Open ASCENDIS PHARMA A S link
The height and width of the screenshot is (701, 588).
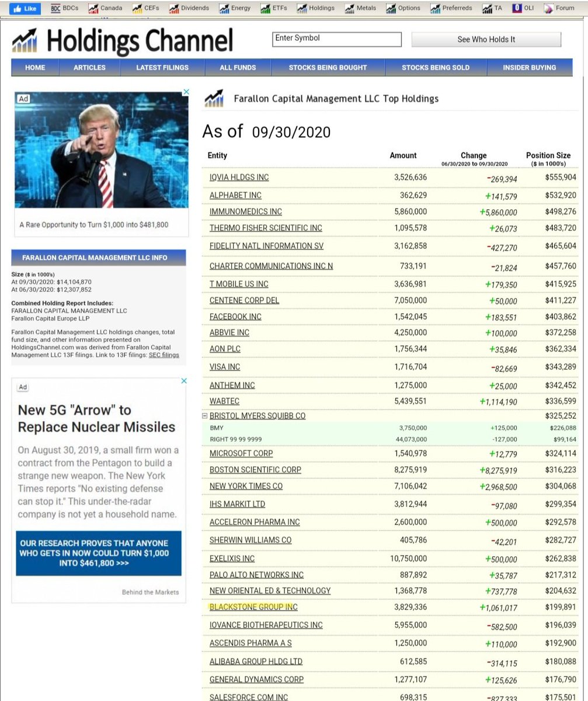coord(250,643)
